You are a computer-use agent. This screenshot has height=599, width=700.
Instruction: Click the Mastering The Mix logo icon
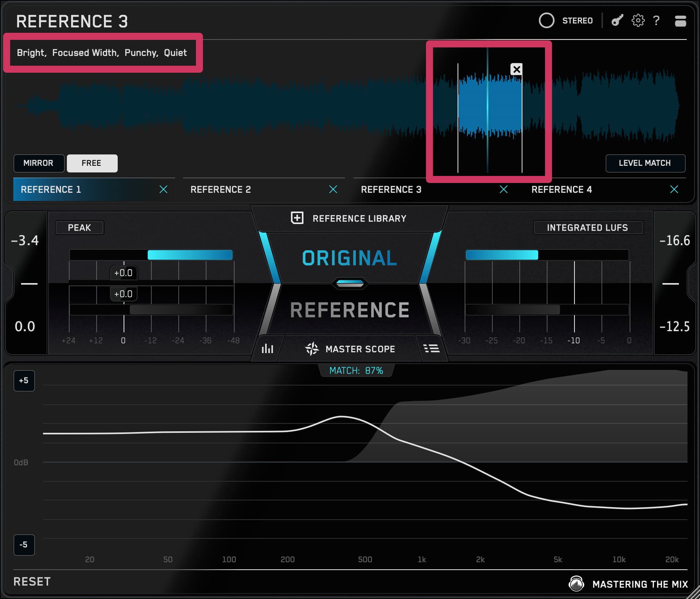[576, 584]
